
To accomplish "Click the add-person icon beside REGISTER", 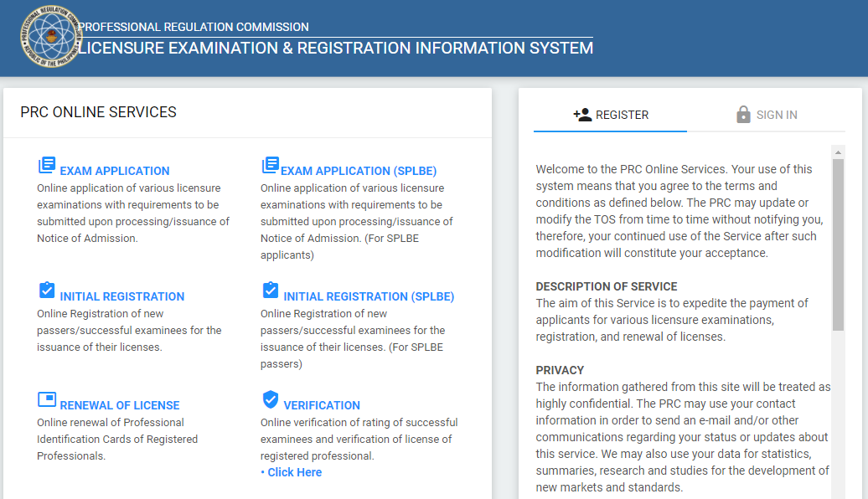I will [583, 115].
